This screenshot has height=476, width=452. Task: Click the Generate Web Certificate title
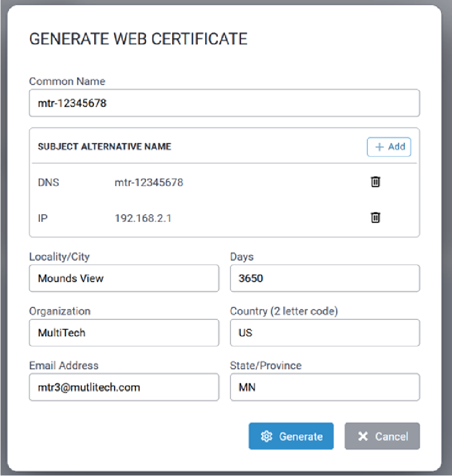(138, 39)
